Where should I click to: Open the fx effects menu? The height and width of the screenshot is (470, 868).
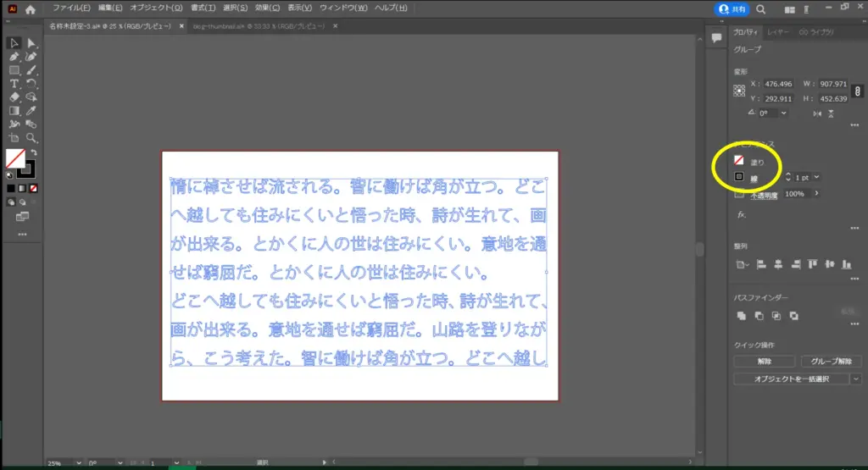[741, 214]
